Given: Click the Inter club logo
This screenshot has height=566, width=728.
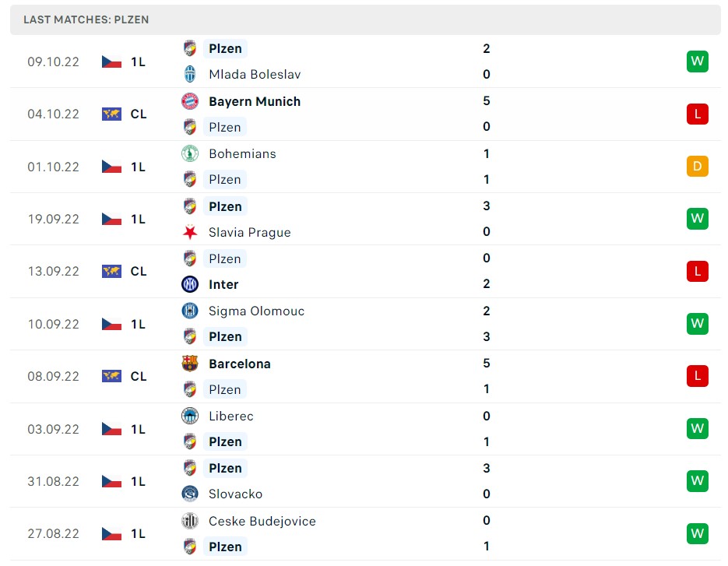Looking at the screenshot, I should pyautogui.click(x=190, y=284).
